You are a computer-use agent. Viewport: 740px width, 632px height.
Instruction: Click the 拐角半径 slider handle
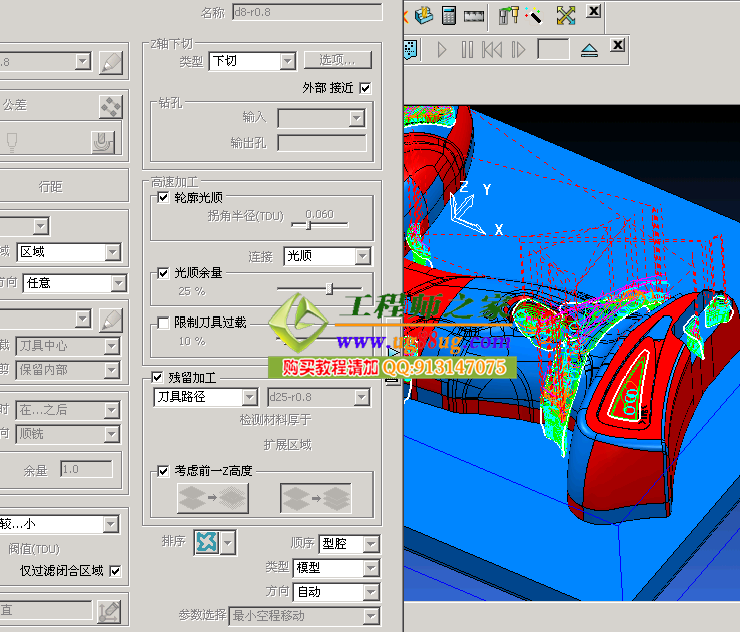pos(308,225)
